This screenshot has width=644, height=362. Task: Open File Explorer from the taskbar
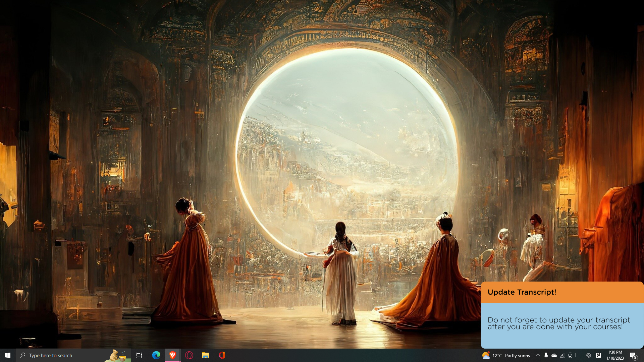pyautogui.click(x=205, y=355)
